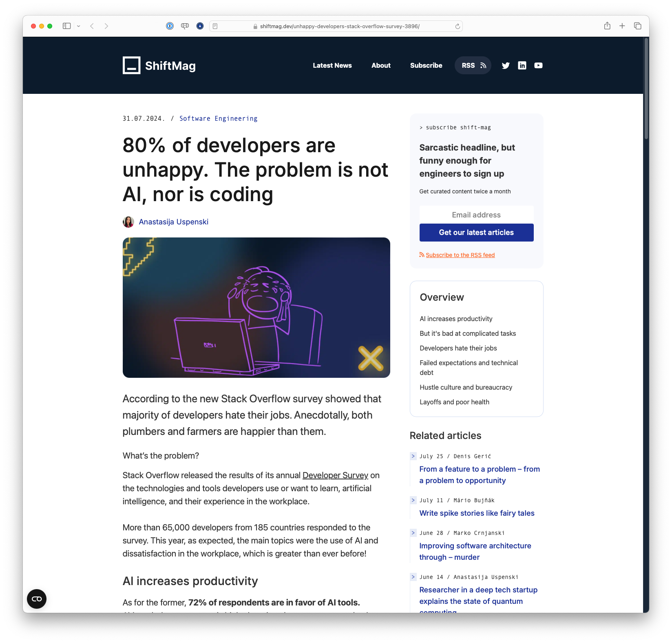Follow the Developer Survey link in the article
Screen dimensions: 672x643
(x=335, y=475)
